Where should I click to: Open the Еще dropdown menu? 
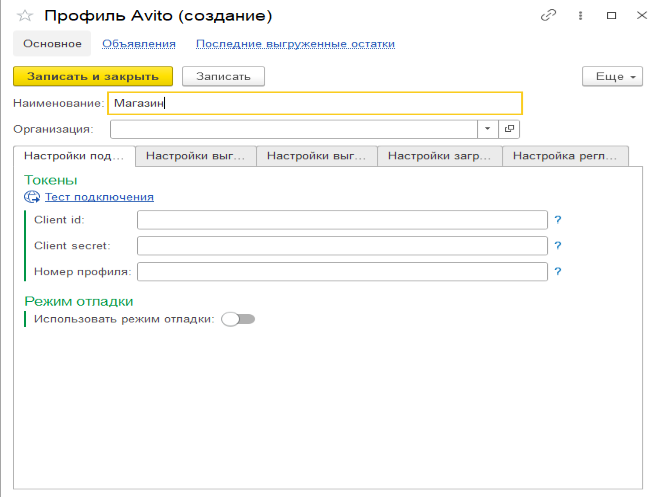click(x=612, y=76)
